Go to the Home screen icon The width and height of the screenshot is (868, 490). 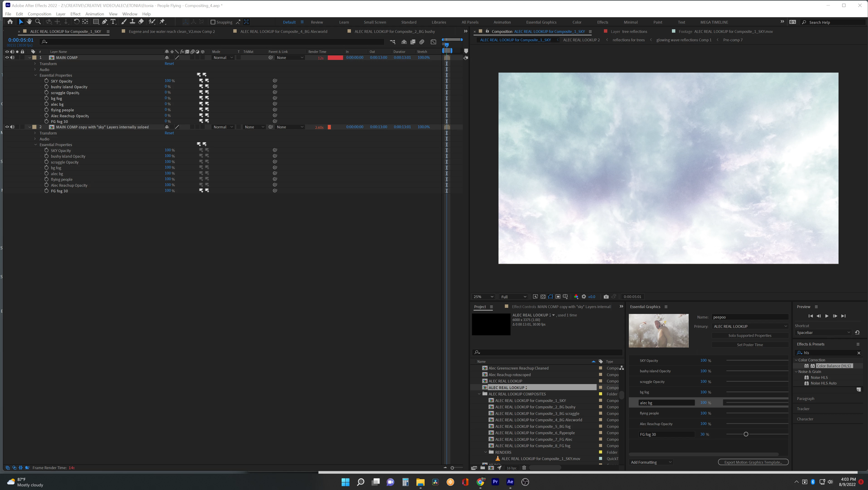10,22
